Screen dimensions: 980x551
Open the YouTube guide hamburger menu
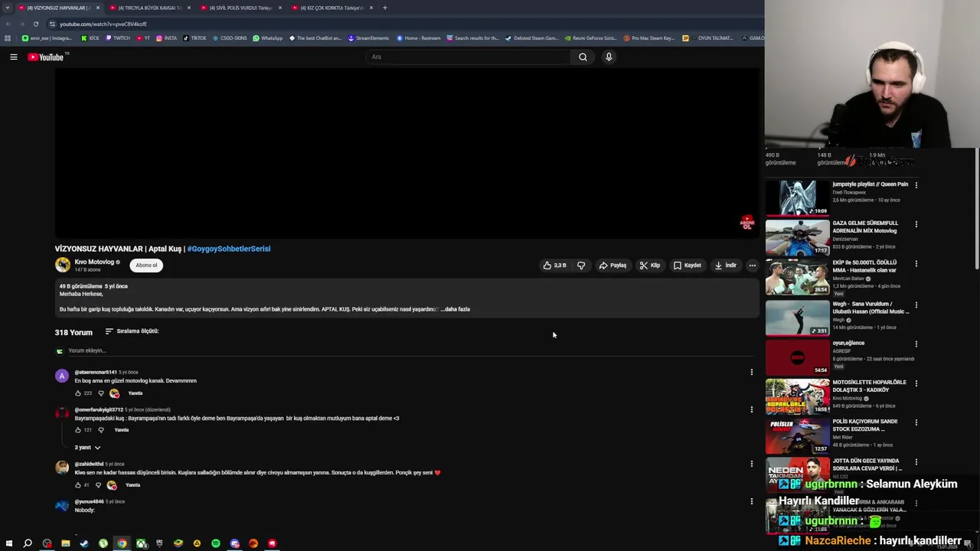click(14, 57)
